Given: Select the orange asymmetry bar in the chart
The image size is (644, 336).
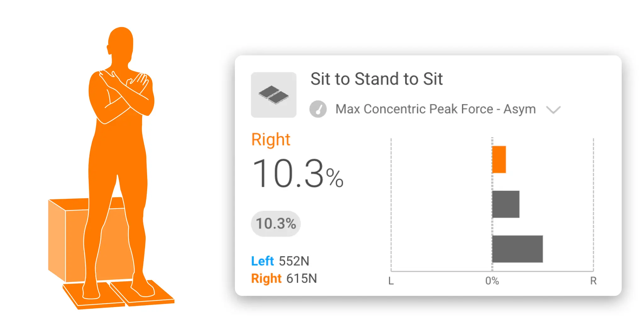Looking at the screenshot, I should 499,159.
